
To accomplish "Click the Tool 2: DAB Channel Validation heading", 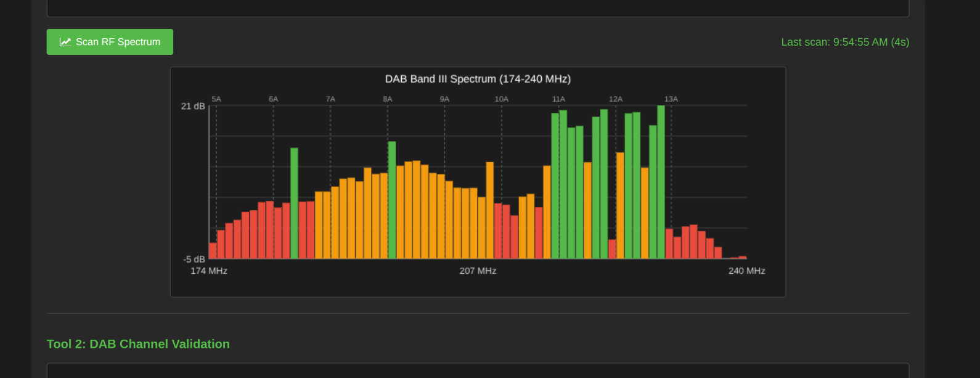I will pyautogui.click(x=138, y=344).
